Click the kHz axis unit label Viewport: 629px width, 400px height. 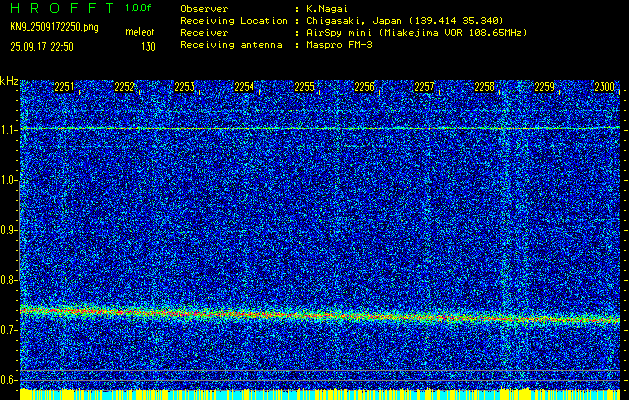click(x=9, y=81)
